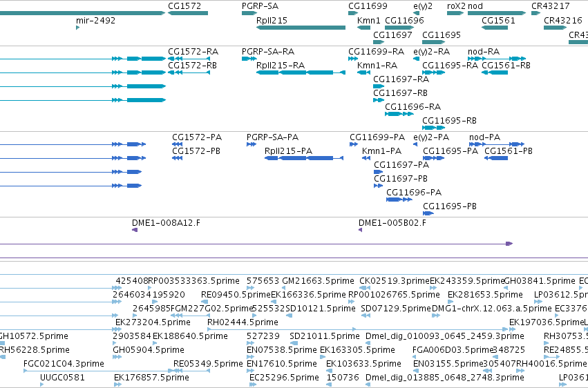Screen dimensions: 588x388
Task: Click EST RH56228.5prime
Action: (35, 350)
